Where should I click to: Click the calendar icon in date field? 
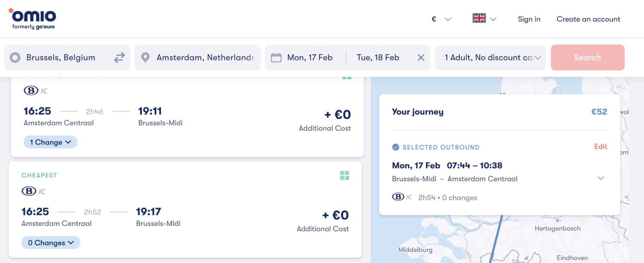(276, 58)
